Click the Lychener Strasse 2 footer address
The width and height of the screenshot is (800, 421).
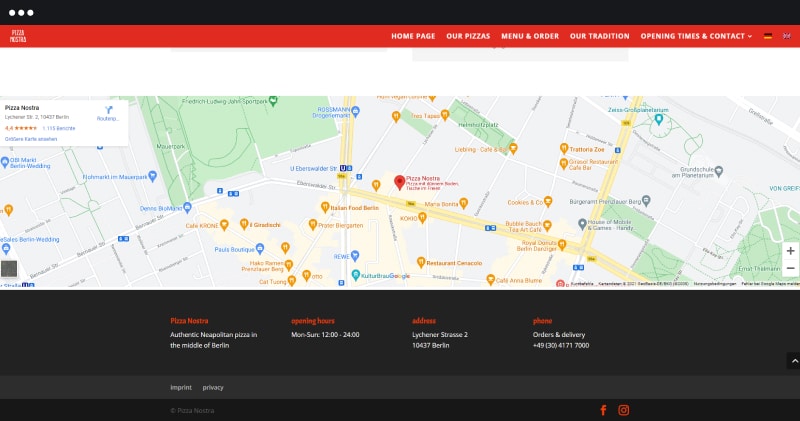click(x=440, y=335)
